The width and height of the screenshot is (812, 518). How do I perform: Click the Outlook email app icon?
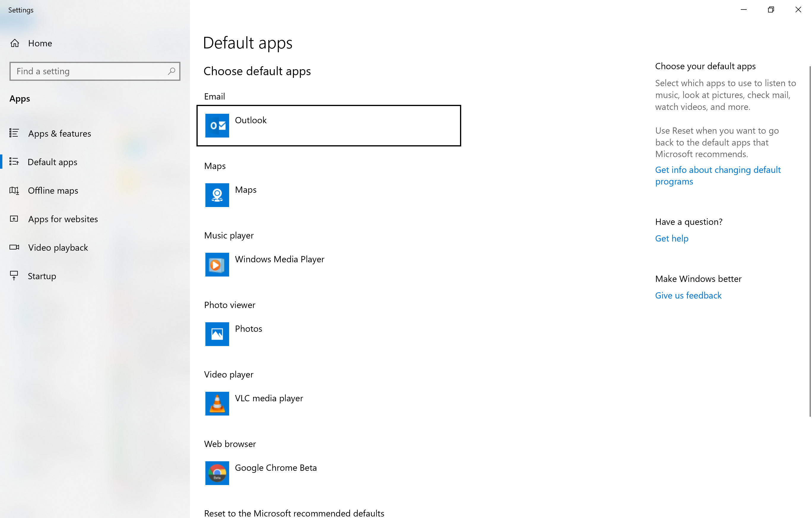tap(217, 126)
